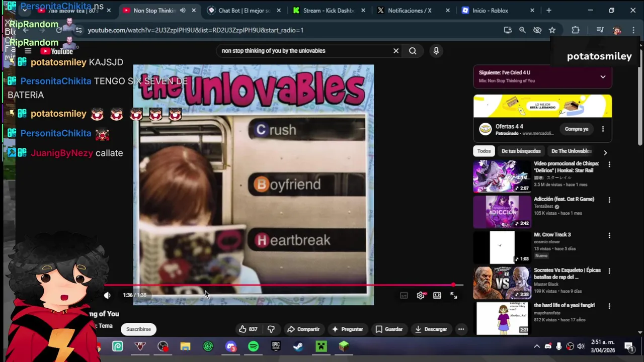Open the Minecraft creeper icon in taskbar

pos(321,346)
